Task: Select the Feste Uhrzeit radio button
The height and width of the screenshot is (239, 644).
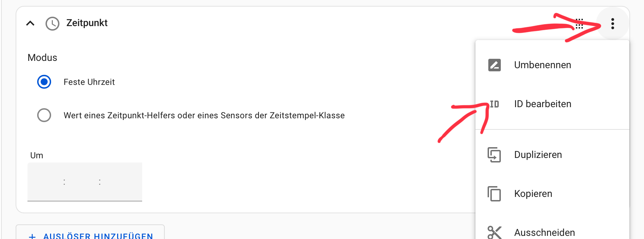Action: 44,82
